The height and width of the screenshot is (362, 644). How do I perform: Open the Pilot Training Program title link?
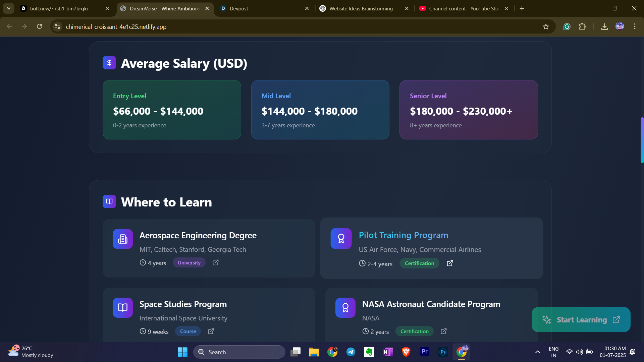coord(404,235)
